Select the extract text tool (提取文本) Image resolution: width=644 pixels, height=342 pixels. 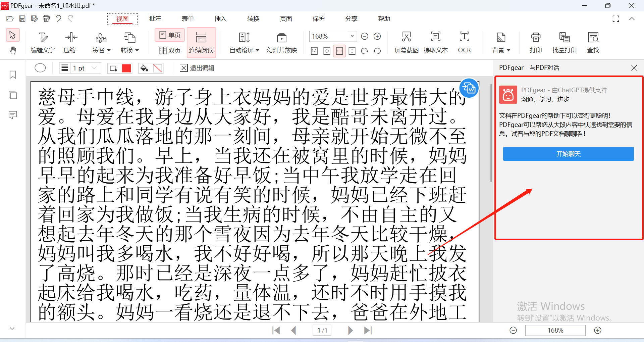tap(435, 37)
